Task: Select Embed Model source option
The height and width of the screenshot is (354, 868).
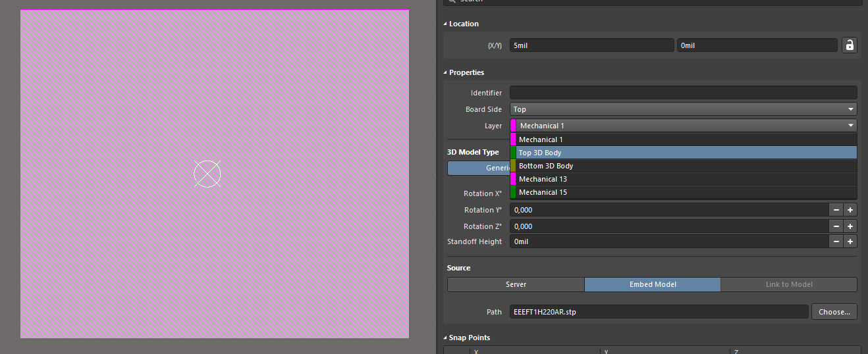Action: (652, 284)
